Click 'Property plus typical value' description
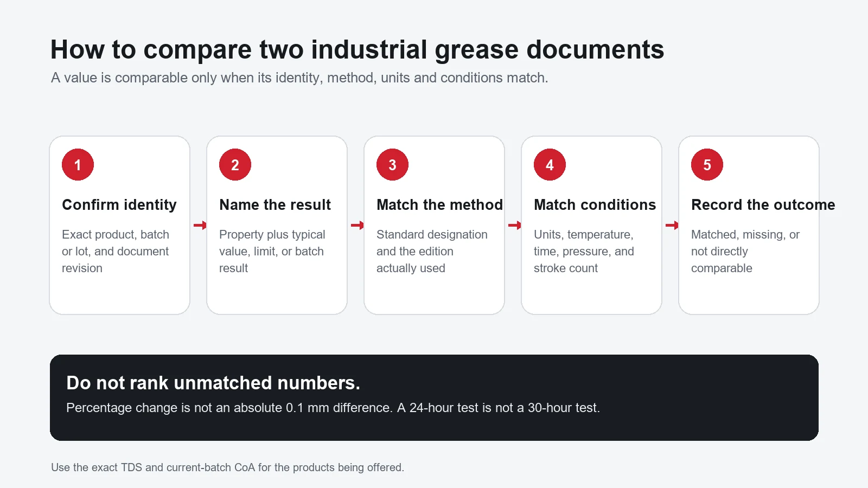 (272, 252)
